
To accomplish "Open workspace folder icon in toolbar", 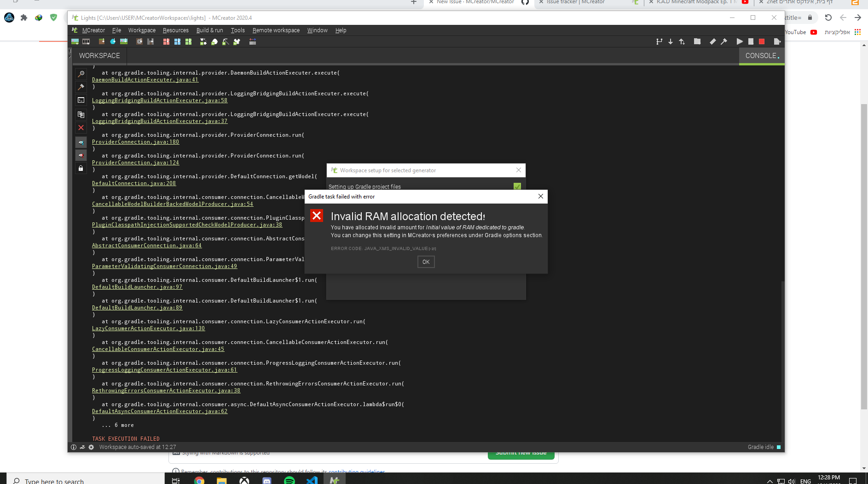I will pos(698,41).
